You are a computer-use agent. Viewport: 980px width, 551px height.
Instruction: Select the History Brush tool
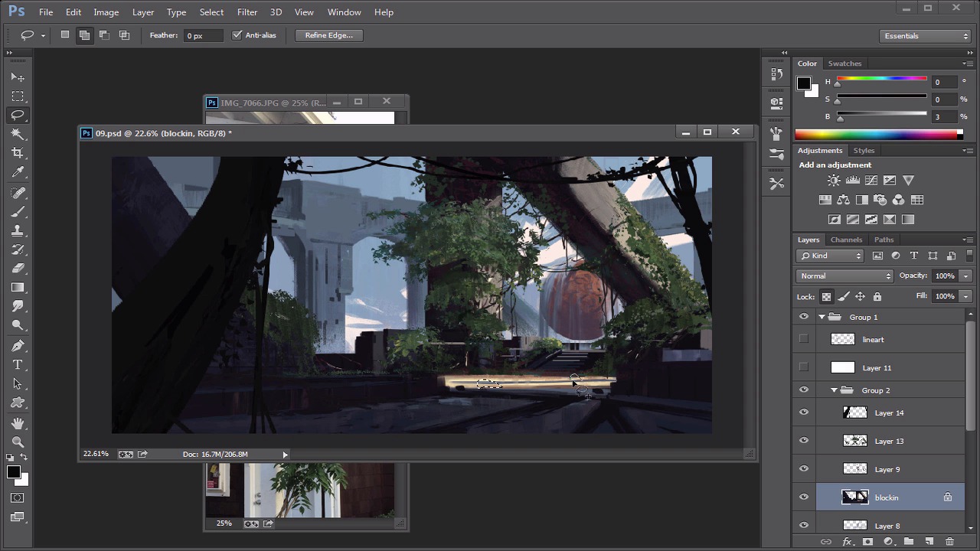click(18, 249)
